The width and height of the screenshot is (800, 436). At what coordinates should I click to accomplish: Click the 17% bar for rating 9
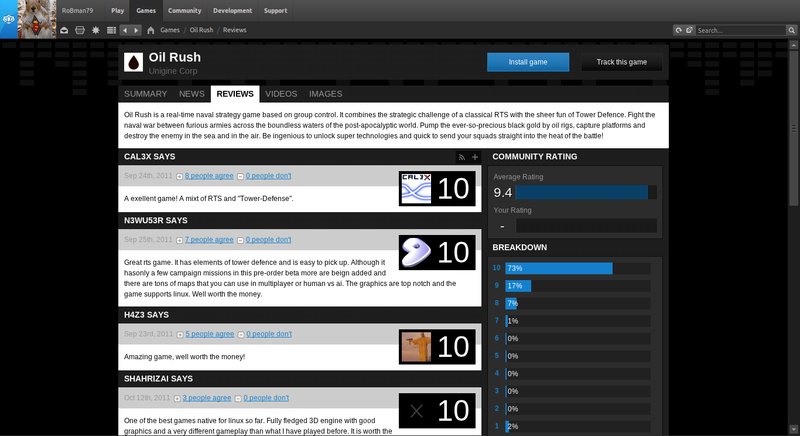tap(518, 286)
